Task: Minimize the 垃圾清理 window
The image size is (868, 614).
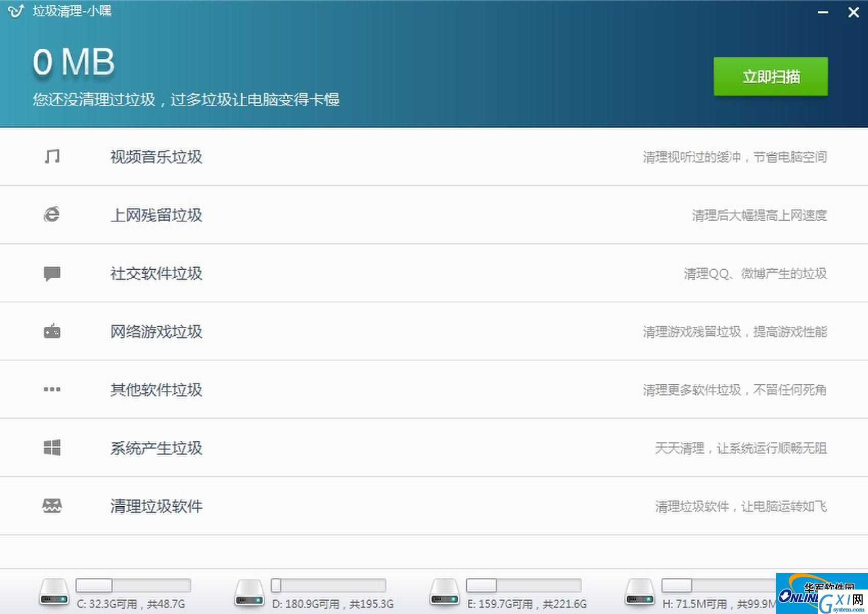Action: pyautogui.click(x=823, y=12)
